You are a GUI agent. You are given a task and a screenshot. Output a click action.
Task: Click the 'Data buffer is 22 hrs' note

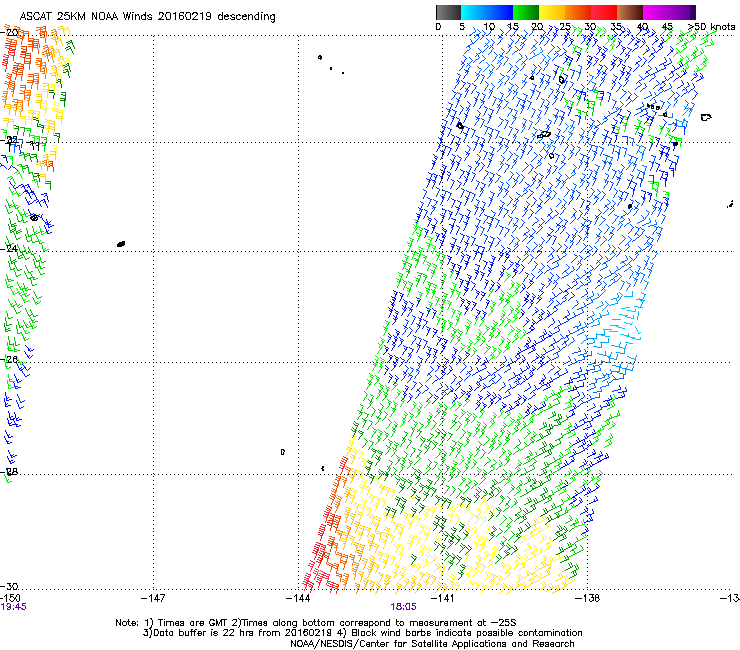(x=362, y=633)
